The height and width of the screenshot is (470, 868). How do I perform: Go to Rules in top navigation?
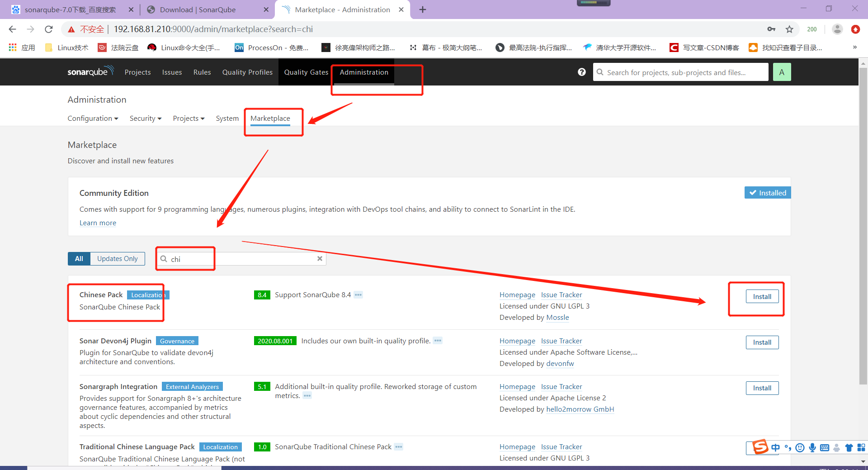(202, 72)
